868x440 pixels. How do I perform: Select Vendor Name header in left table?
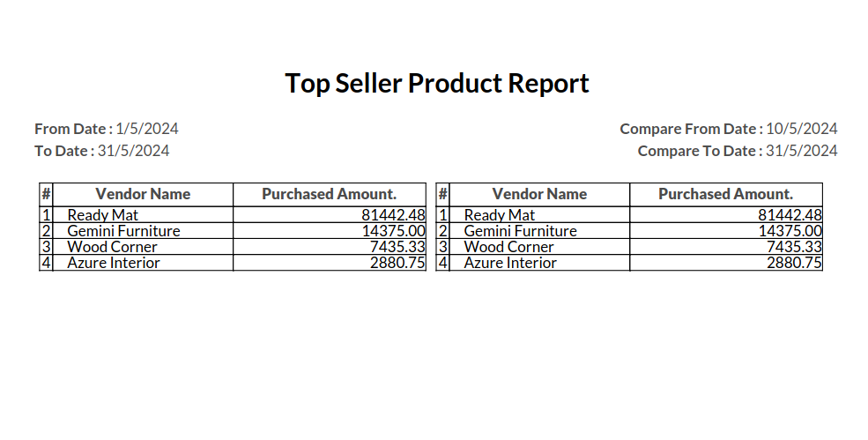pos(143,194)
